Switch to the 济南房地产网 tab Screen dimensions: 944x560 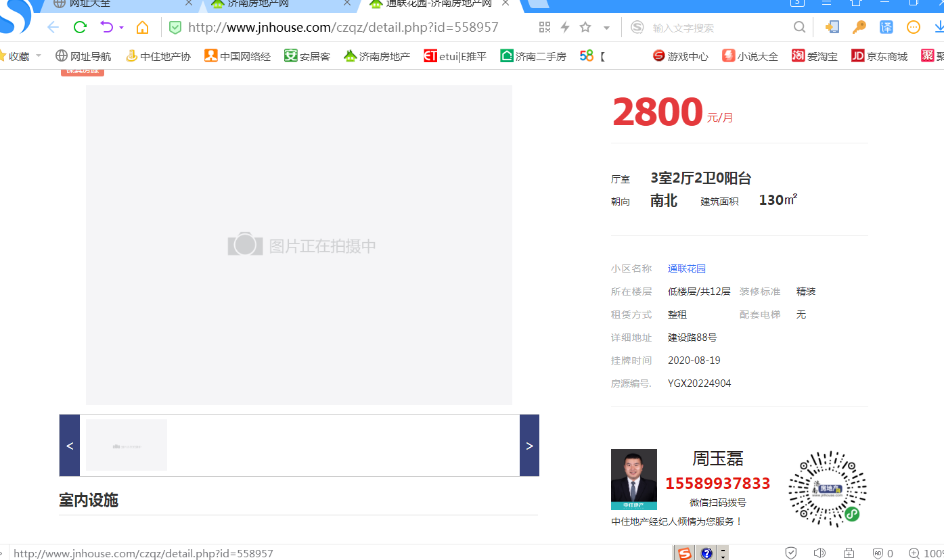(x=259, y=4)
